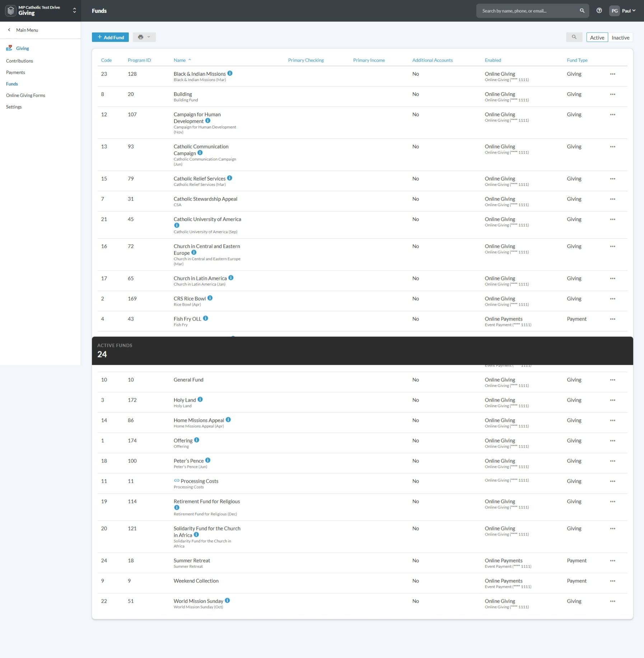
Task: Click the info icon next to Offering
Action: [x=197, y=440]
